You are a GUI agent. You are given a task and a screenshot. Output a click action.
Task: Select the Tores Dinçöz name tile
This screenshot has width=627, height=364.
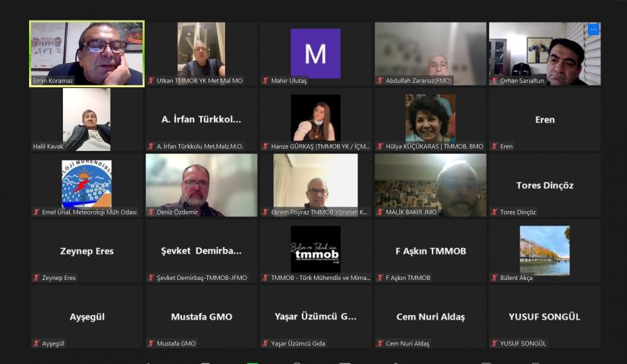point(545,185)
